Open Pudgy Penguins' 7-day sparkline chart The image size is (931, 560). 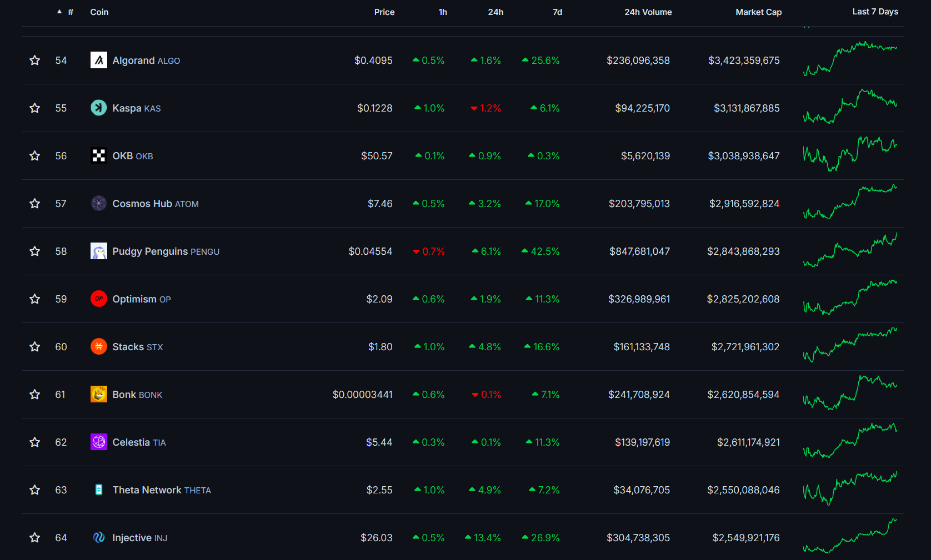[x=850, y=249]
